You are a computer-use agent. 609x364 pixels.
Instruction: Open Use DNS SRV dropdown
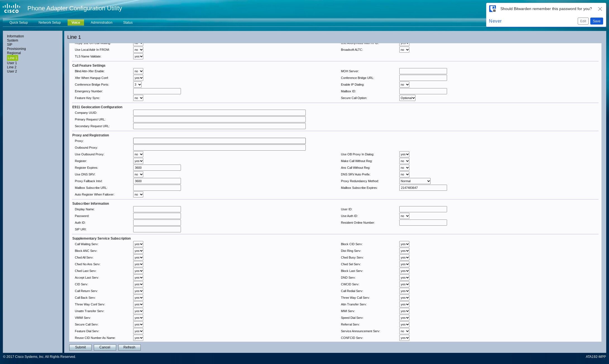coord(138,175)
